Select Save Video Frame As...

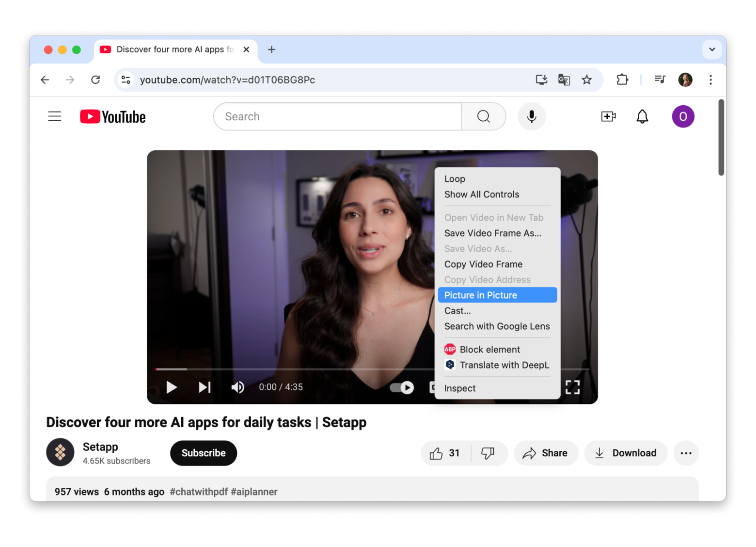click(497, 233)
